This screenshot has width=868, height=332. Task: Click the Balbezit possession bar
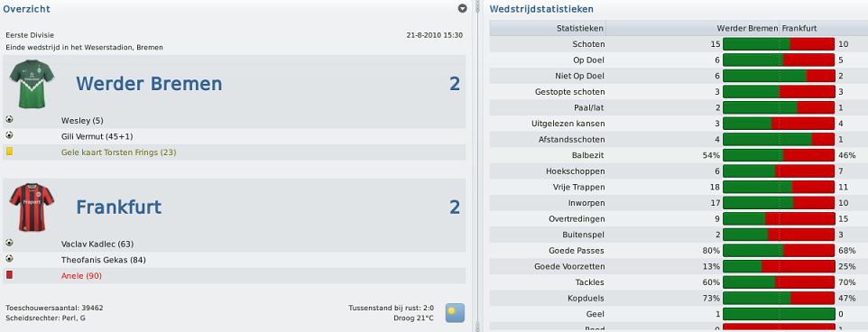[779, 155]
